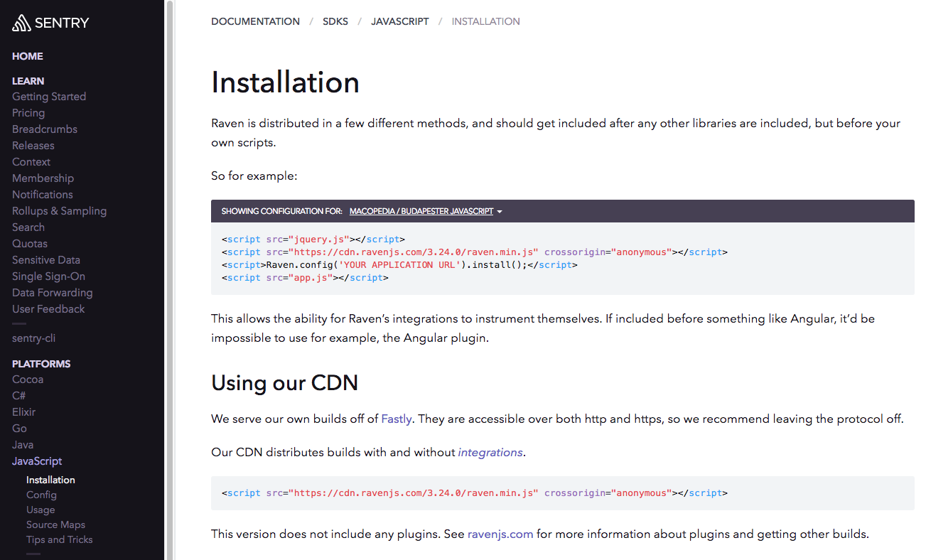
Task: Go to User Feedback
Action: [x=48, y=309]
